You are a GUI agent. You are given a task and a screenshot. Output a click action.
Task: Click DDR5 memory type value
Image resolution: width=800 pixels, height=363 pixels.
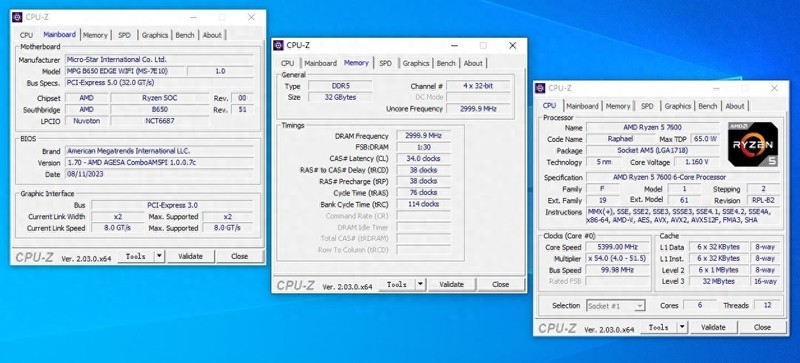[x=340, y=86]
